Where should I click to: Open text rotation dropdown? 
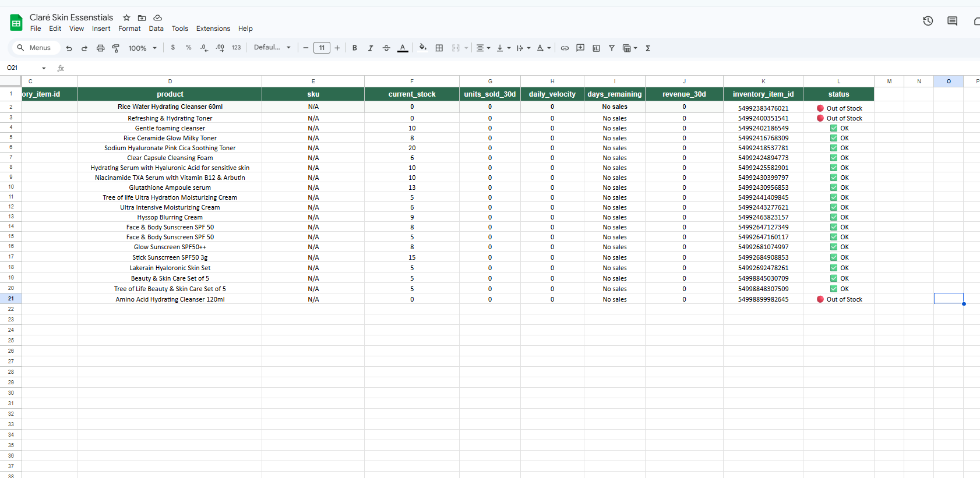point(544,48)
